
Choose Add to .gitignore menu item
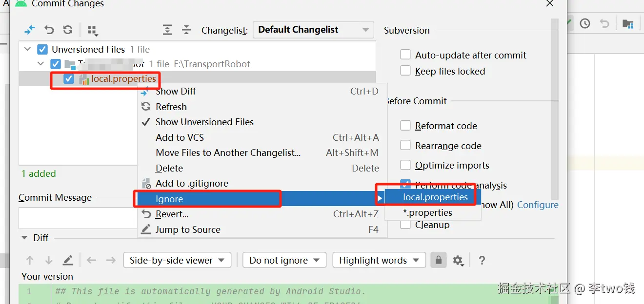tap(192, 183)
